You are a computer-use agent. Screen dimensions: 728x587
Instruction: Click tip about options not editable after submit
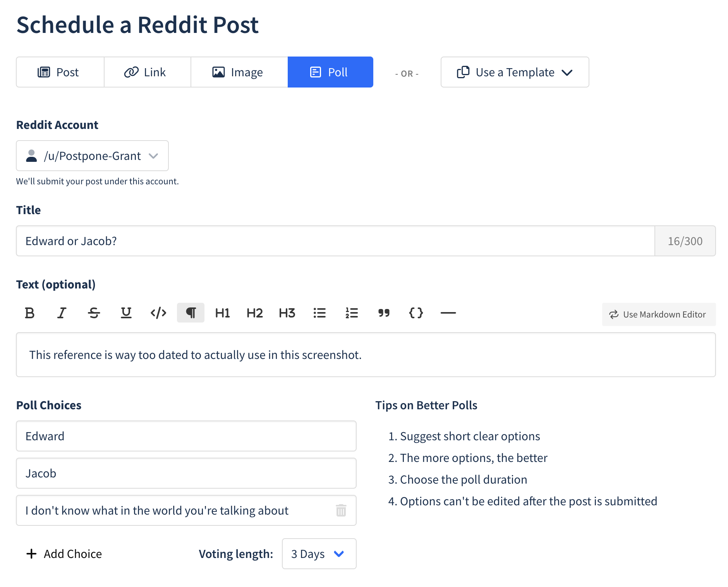tap(529, 501)
